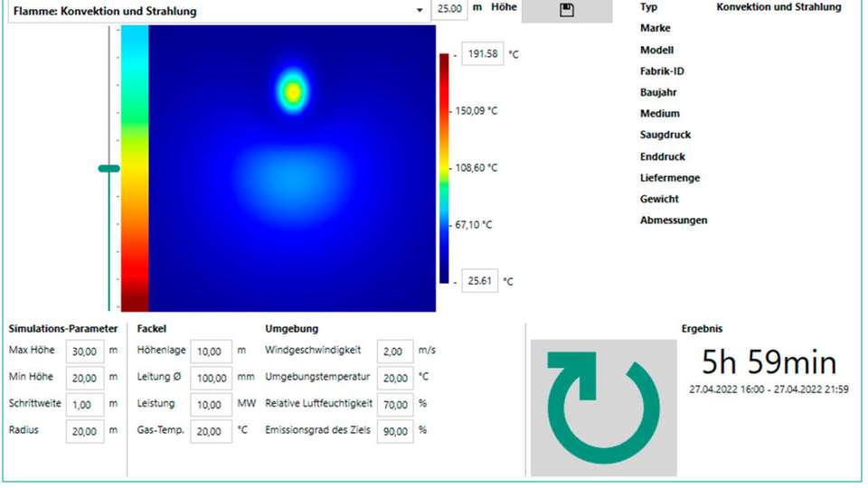Click the Umgebung section heading
This screenshot has height=488, width=868.
pyautogui.click(x=292, y=329)
